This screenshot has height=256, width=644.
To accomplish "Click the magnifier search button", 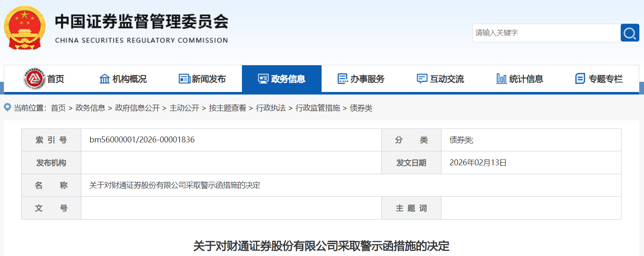I will pyautogui.click(x=630, y=33).
